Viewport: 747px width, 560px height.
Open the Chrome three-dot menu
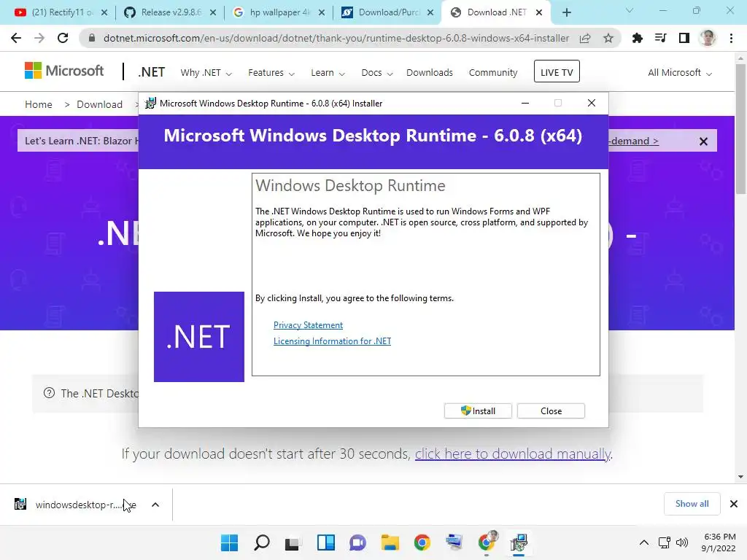tap(731, 38)
